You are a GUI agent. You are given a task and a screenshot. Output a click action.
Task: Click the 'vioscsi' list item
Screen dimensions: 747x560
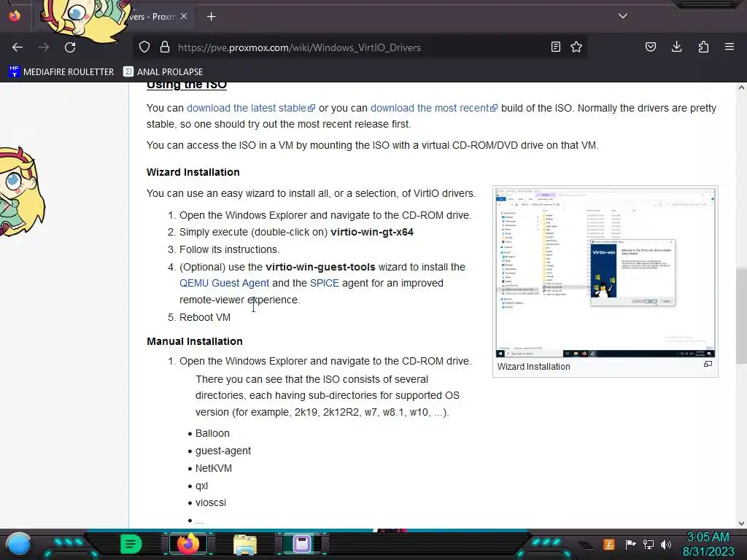click(211, 503)
